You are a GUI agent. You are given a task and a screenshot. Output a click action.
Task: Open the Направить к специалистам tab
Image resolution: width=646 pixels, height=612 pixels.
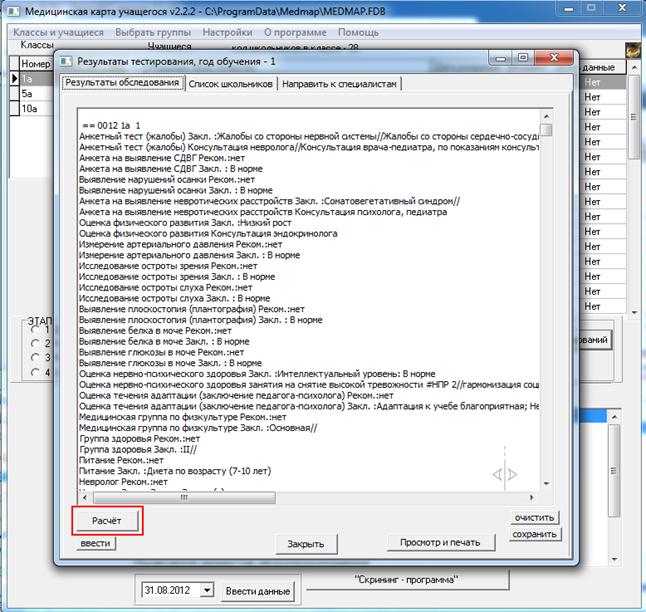(339, 83)
